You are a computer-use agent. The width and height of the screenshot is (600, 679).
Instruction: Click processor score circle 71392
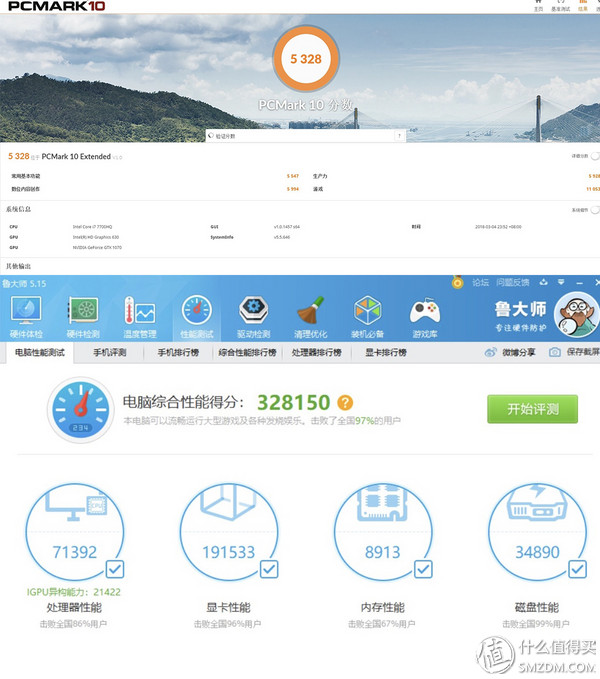[74, 532]
